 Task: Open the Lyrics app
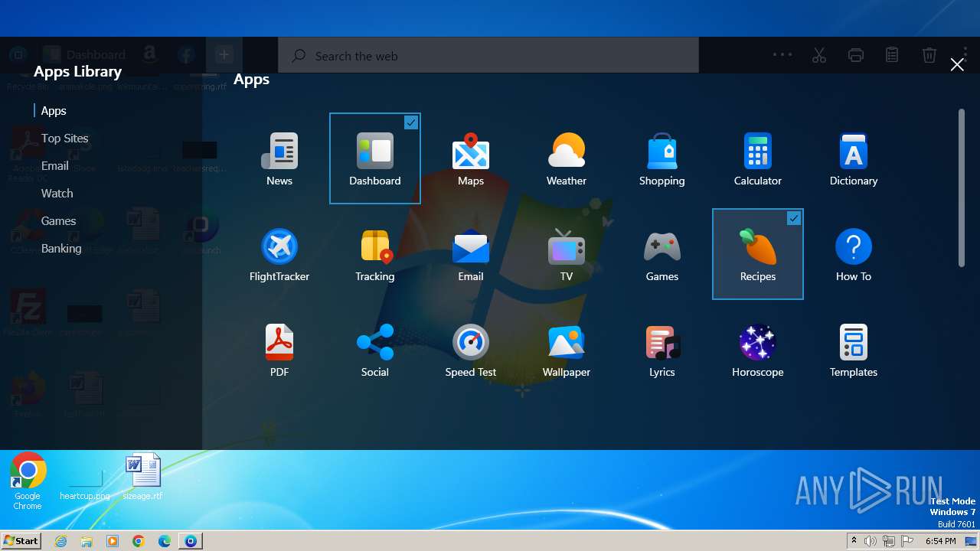pos(662,350)
